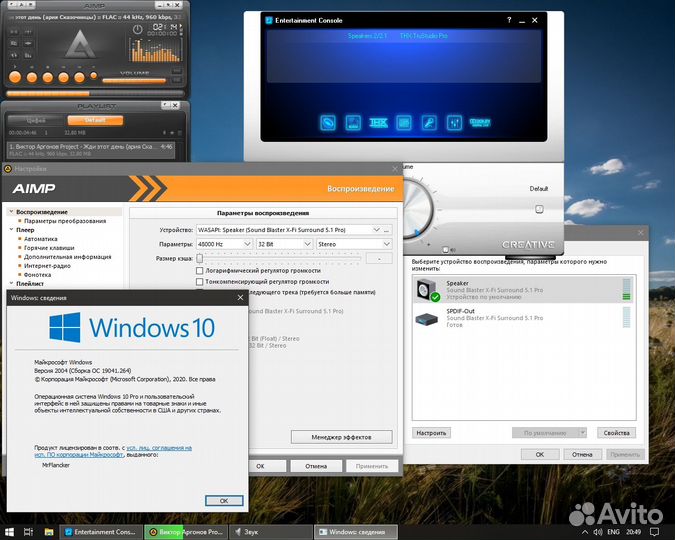Open the По умолчанию dropdown arrow in Sound dialog
This screenshot has height=540, width=675.
582,433
